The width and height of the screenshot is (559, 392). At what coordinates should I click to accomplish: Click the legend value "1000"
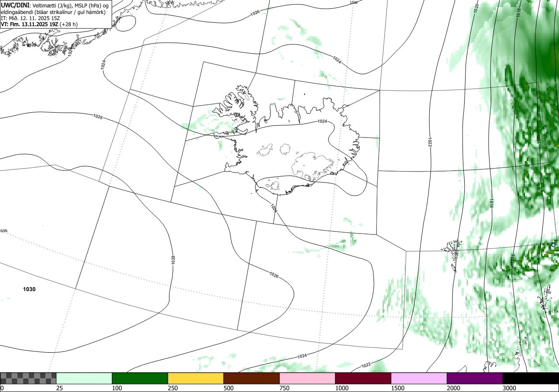(x=342, y=388)
